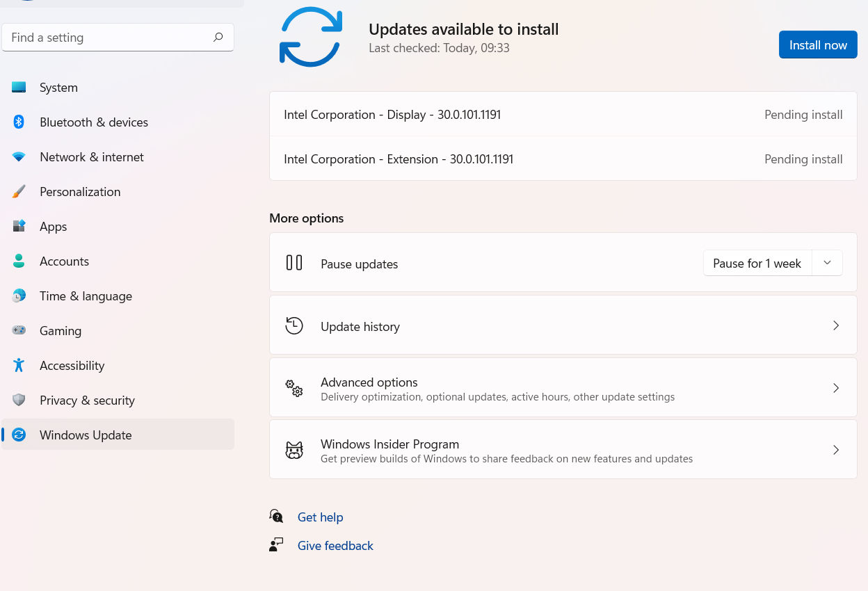Viewport: 868px width, 591px height.
Task: Select the Bluetooth & devices icon
Action: click(x=19, y=122)
